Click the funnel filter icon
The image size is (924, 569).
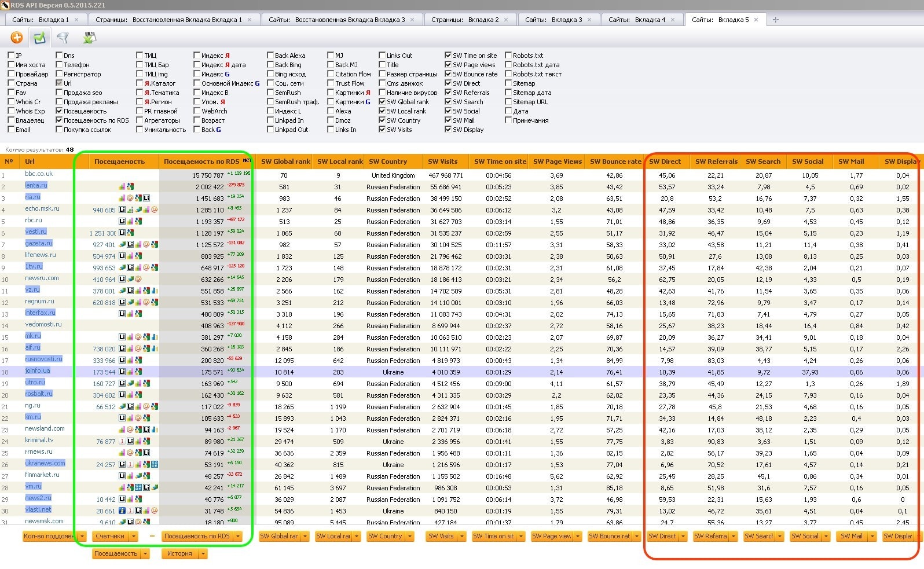point(63,38)
